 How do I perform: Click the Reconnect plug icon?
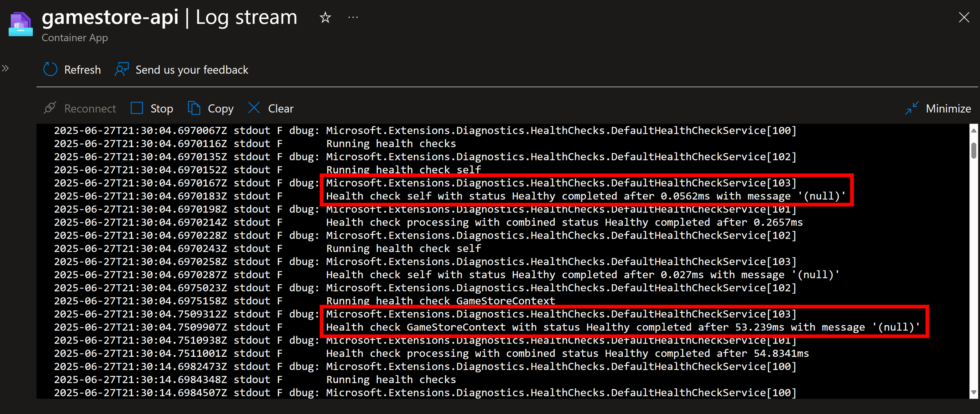pyautogui.click(x=50, y=108)
